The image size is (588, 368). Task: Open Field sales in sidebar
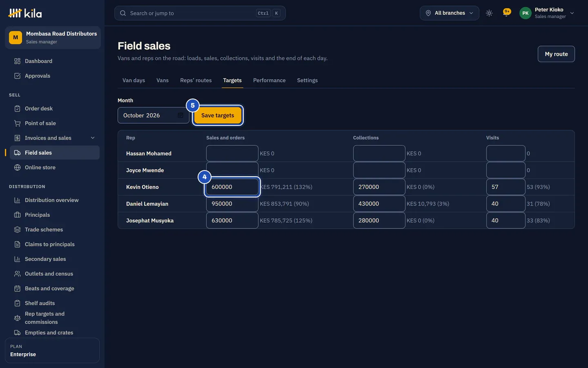55,153
